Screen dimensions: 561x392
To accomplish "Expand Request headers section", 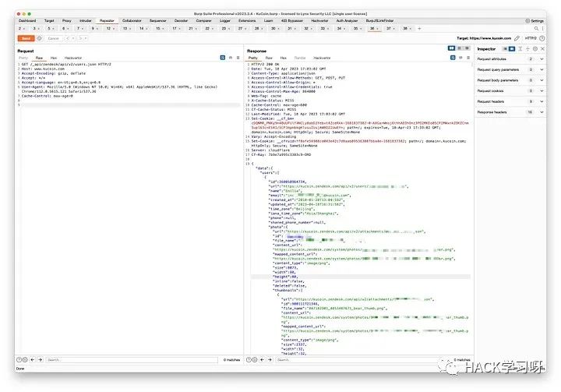I will pos(510,101).
